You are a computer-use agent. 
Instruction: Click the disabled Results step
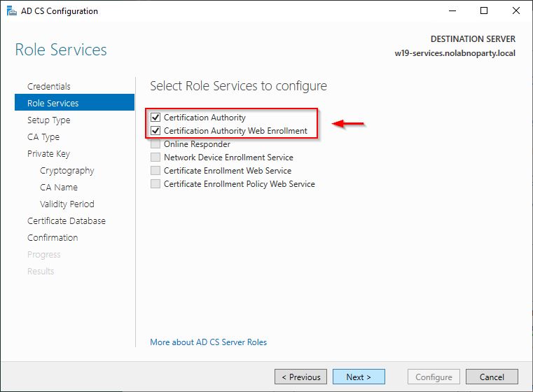point(41,272)
